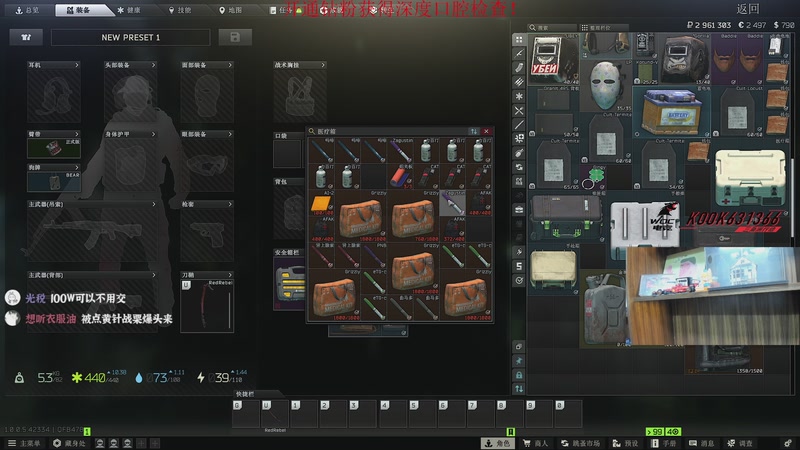The height and width of the screenshot is (450, 800).
Task: Expand the 战术胸挂 tactical rig slot arrow
Action: point(323,65)
